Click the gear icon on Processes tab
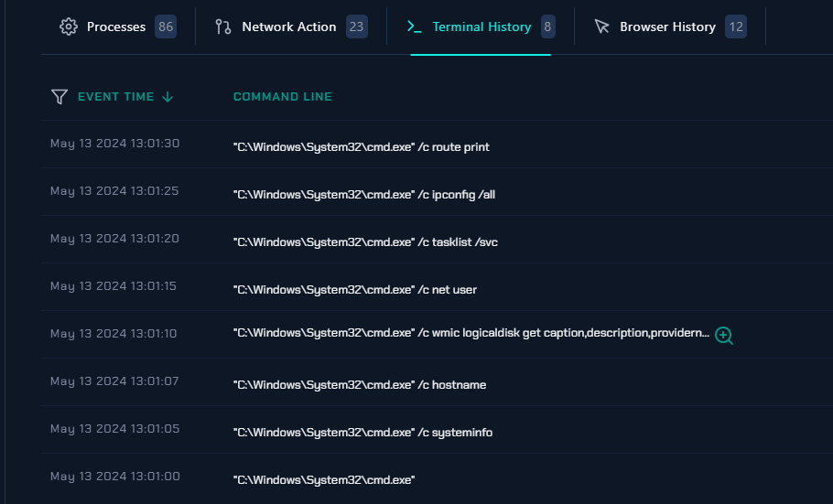The height and width of the screenshot is (504, 833). [69, 27]
